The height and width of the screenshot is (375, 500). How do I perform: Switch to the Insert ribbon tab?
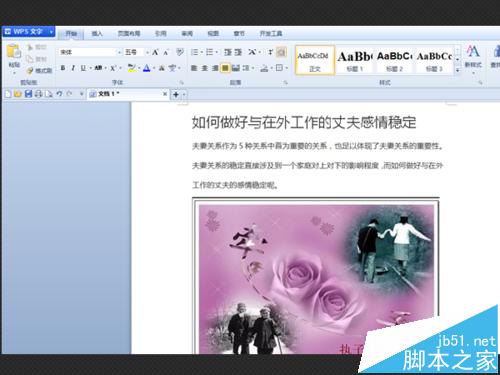point(97,33)
